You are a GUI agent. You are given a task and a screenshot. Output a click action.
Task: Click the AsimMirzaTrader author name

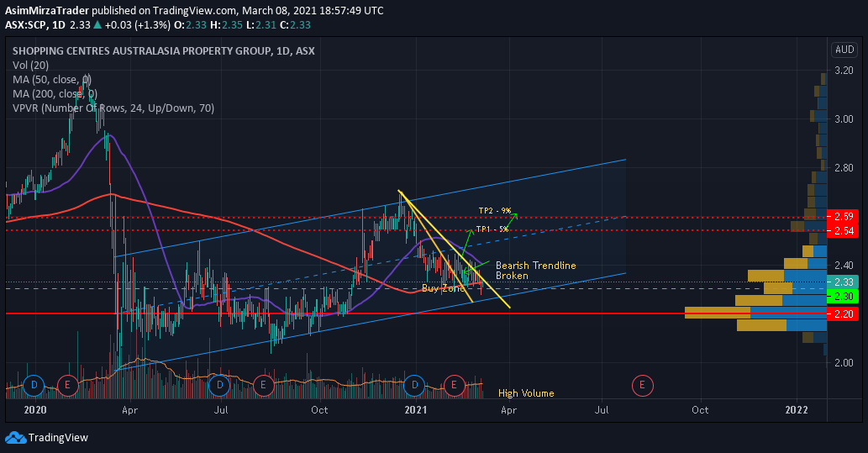click(47, 11)
